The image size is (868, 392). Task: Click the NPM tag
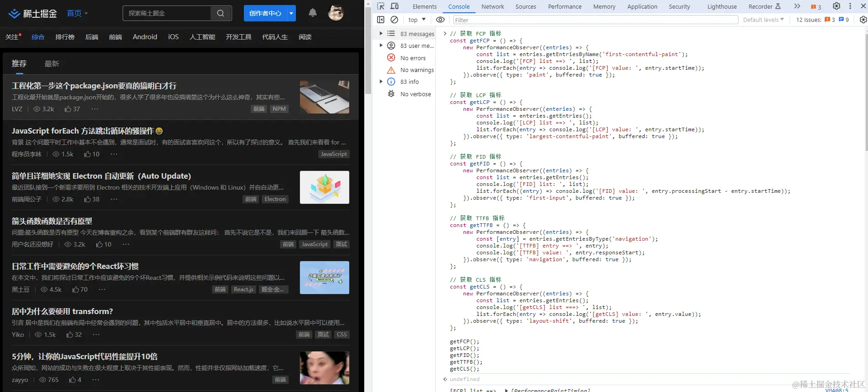[x=279, y=109]
